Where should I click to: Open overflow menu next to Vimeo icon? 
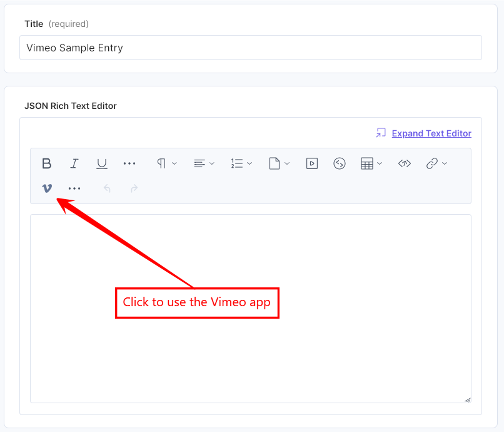(x=74, y=188)
